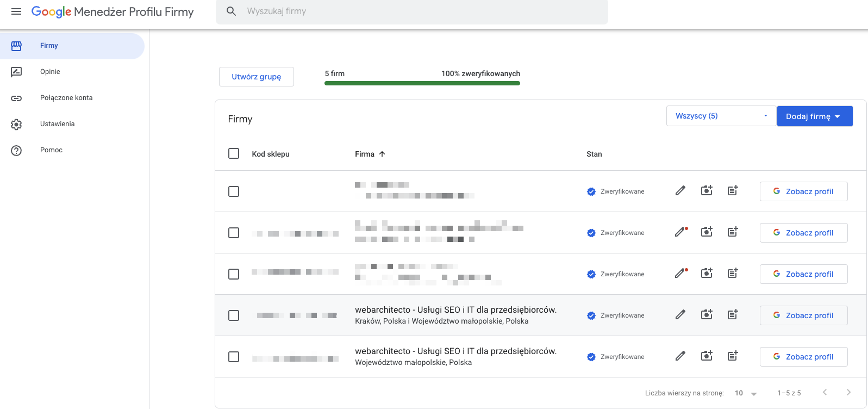The height and width of the screenshot is (409, 868).
Task: Click the Firma sort arrow
Action: pyautogui.click(x=382, y=154)
